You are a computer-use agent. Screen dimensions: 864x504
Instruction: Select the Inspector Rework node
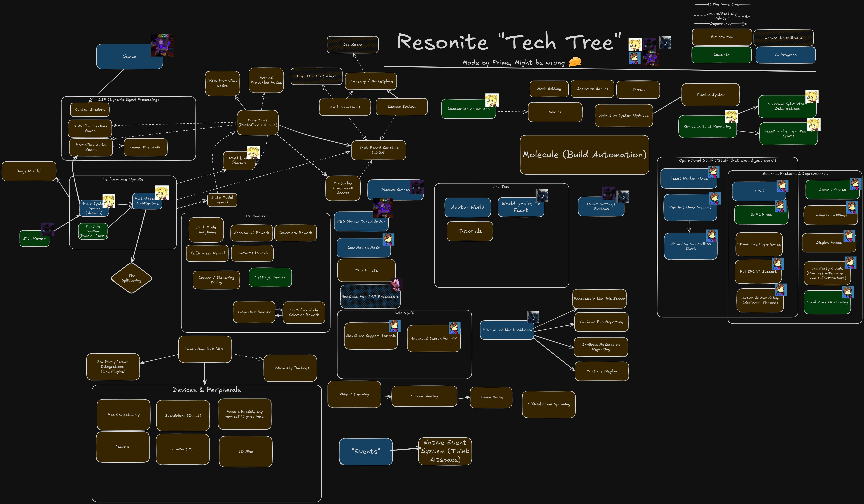254,312
